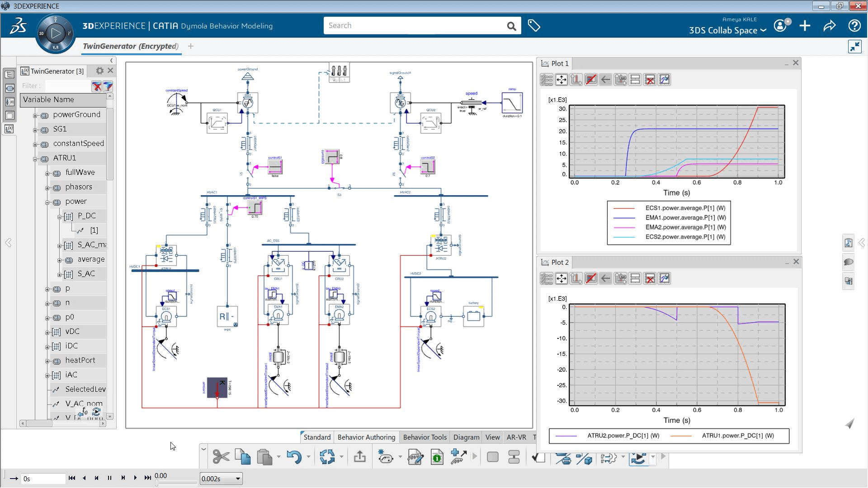
Task: Click the share/export upload icon
Action: 360,457
